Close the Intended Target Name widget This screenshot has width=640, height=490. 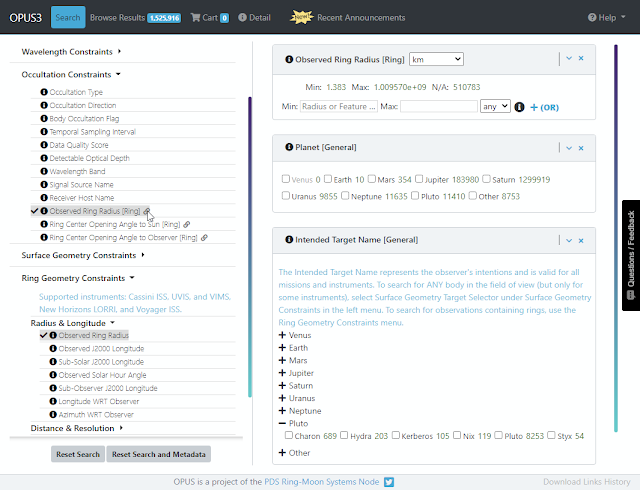coord(581,241)
